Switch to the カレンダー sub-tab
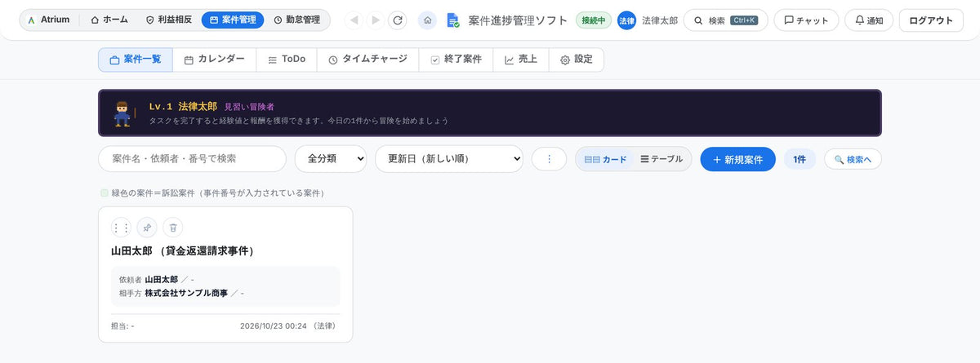The width and height of the screenshot is (980, 363). 214,60
